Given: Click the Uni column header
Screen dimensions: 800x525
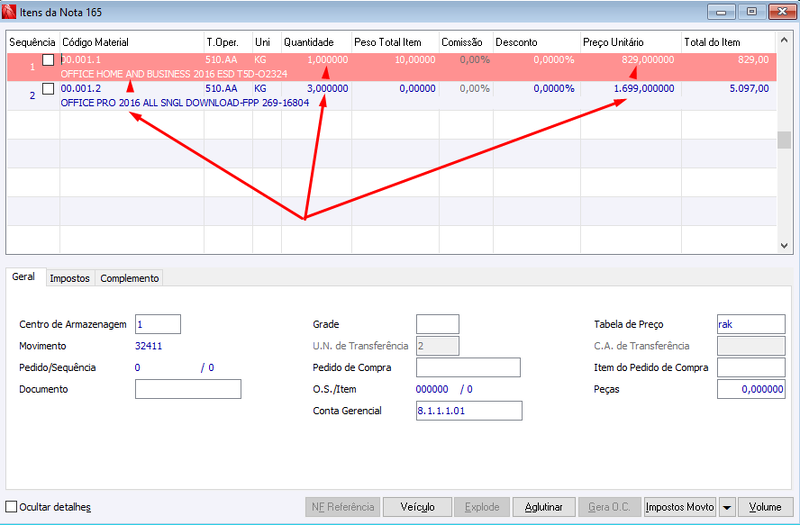Looking at the screenshot, I should [267, 42].
